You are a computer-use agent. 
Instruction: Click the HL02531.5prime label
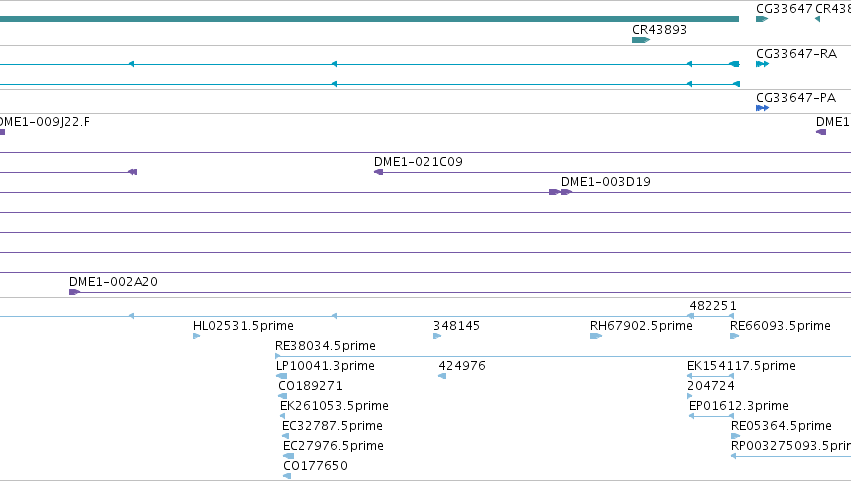point(243,326)
